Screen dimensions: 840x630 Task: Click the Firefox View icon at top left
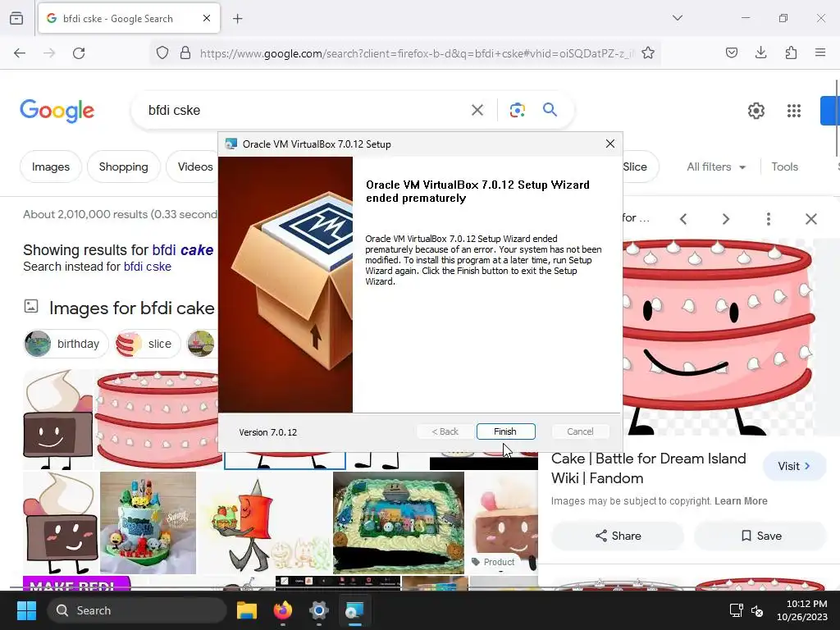click(16, 18)
